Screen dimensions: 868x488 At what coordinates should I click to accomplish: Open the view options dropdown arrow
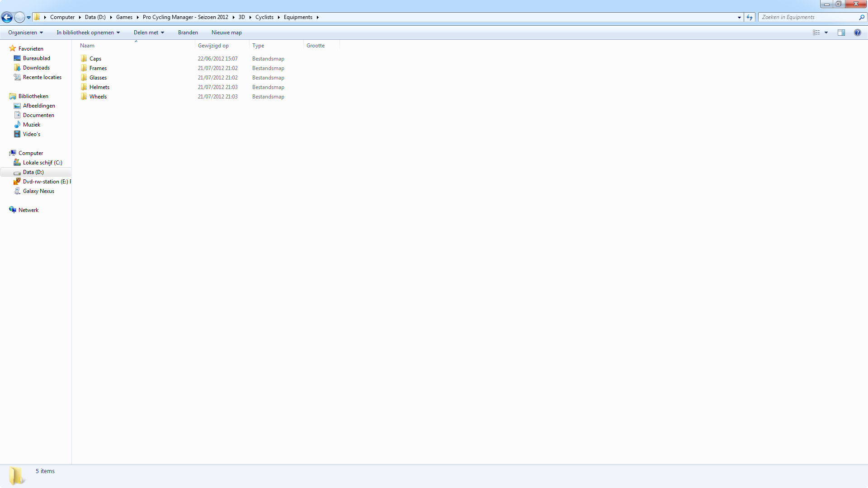click(826, 33)
